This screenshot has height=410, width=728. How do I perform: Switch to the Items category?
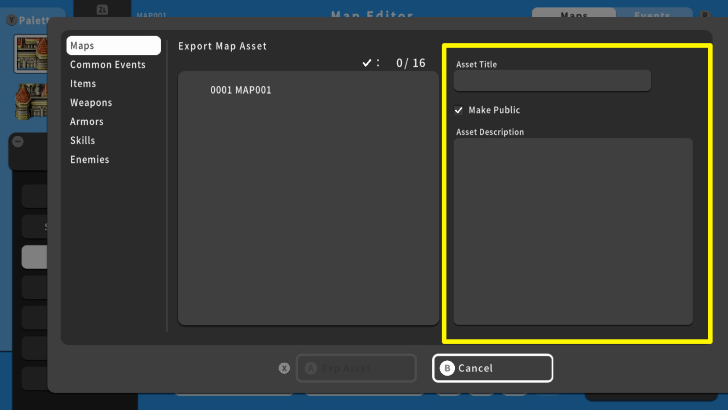pyautogui.click(x=83, y=84)
